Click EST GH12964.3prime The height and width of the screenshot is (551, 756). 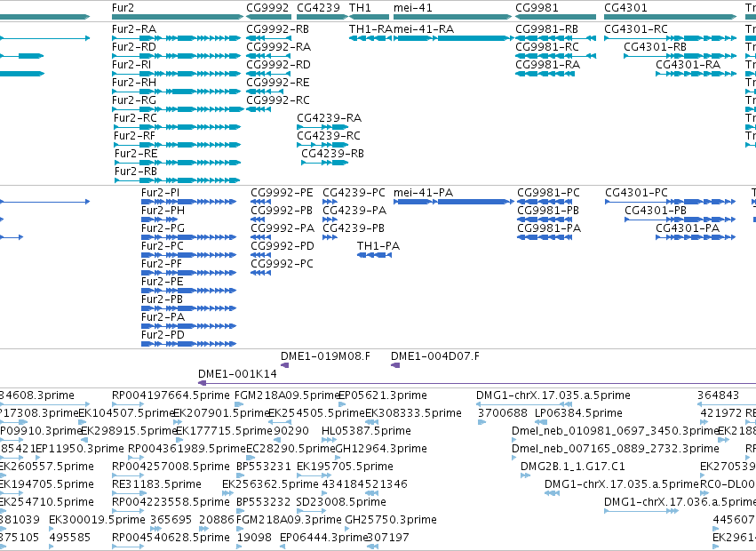click(x=339, y=458)
